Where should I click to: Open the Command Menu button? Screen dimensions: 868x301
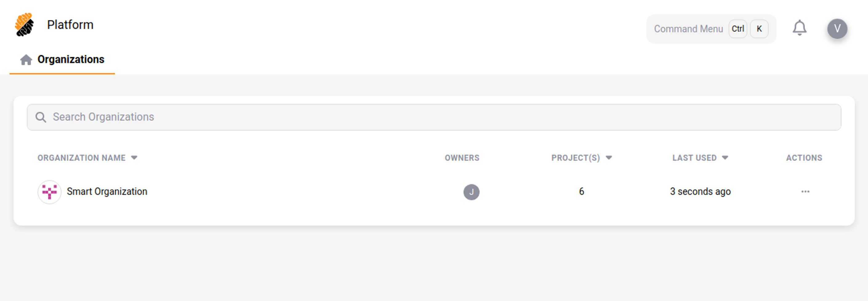pos(689,29)
